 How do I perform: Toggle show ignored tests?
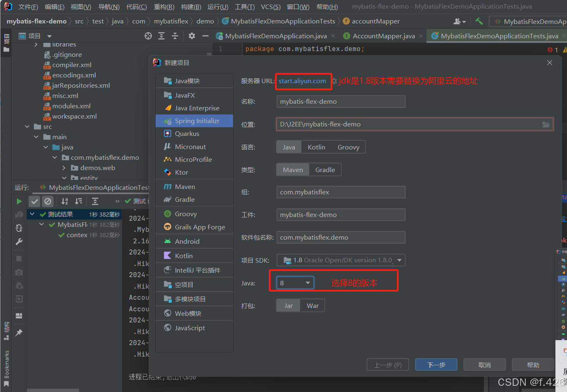48,201
